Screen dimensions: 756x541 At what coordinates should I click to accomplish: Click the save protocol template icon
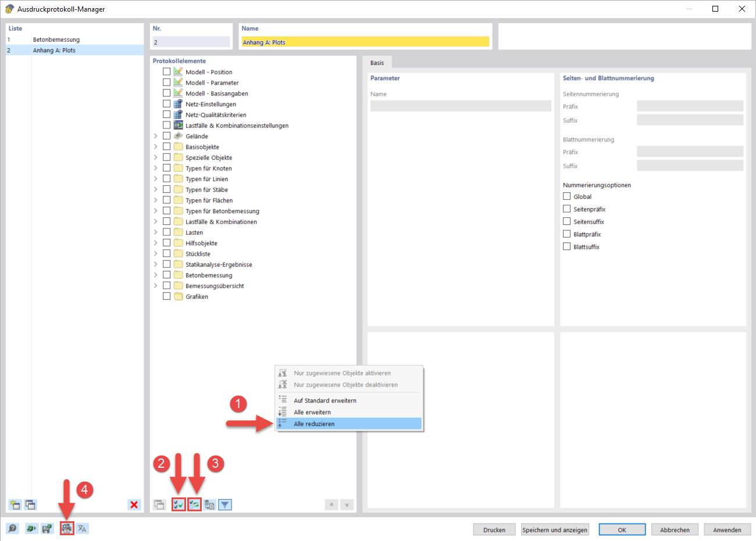[x=47, y=528]
